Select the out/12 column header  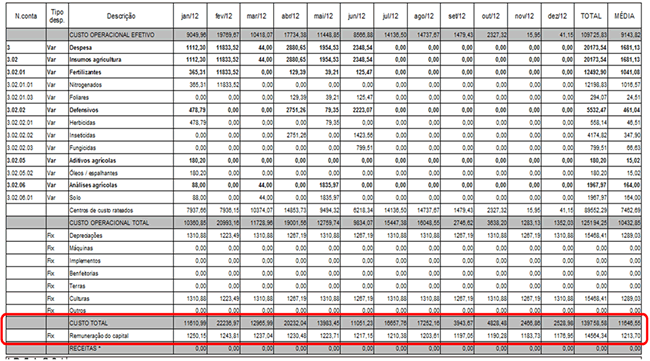click(491, 16)
